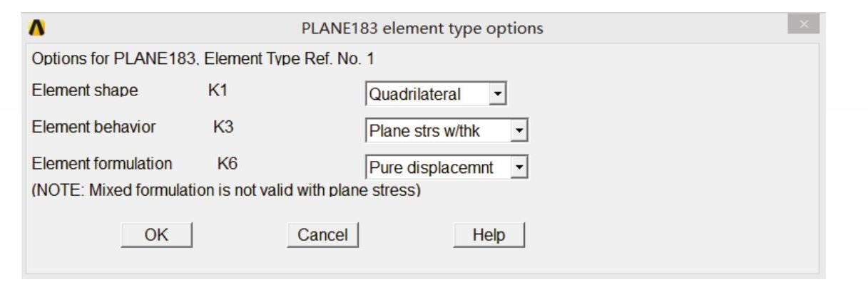Open the Element formulation K6 dropdown arrow

[x=519, y=167]
